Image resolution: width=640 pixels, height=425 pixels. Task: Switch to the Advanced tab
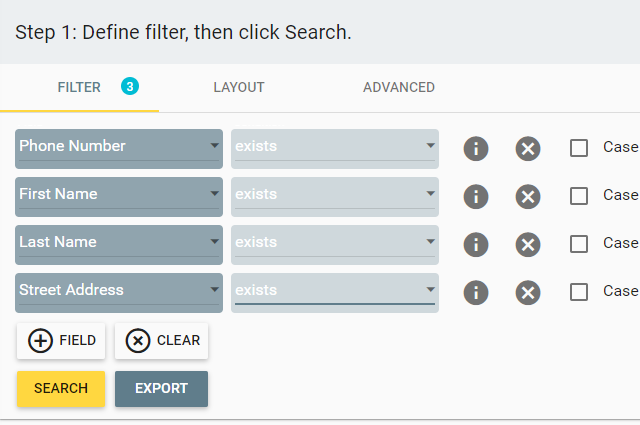pyautogui.click(x=399, y=87)
